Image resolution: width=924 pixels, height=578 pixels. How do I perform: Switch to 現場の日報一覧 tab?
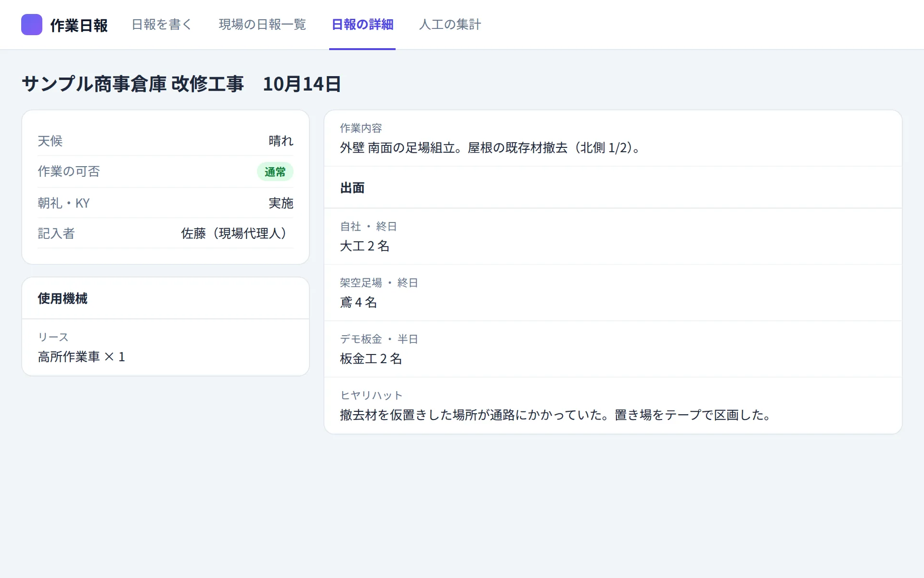262,25
